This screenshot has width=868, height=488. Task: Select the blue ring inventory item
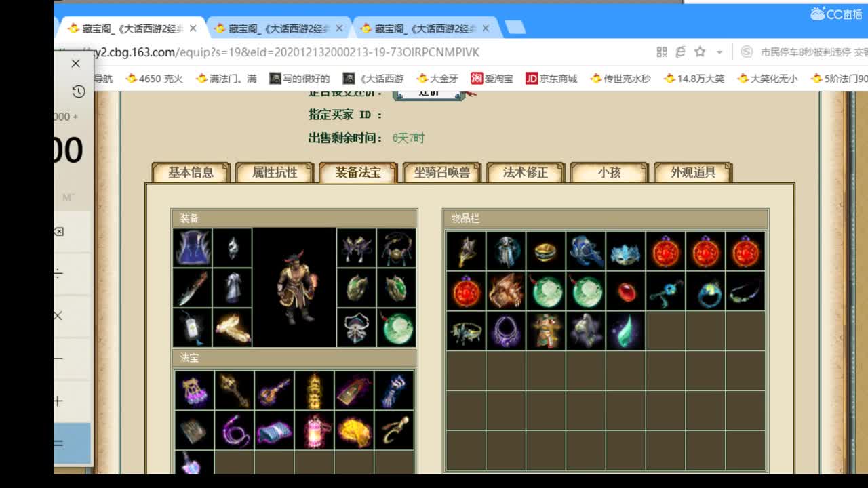706,291
